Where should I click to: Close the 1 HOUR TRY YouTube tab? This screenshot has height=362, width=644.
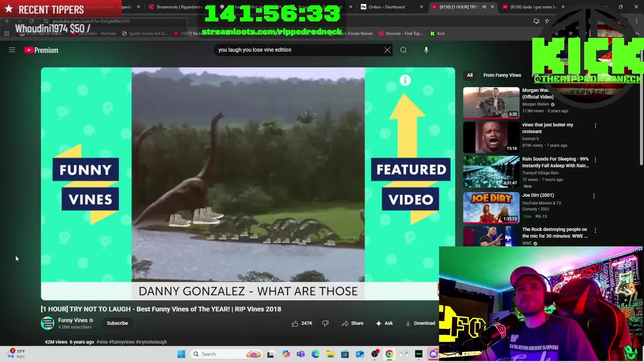click(x=493, y=7)
